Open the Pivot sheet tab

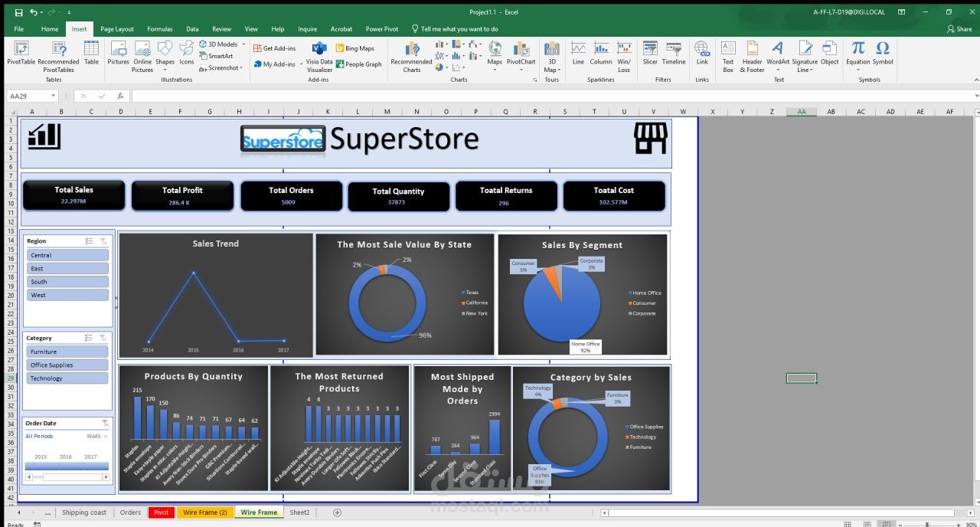[x=161, y=512]
